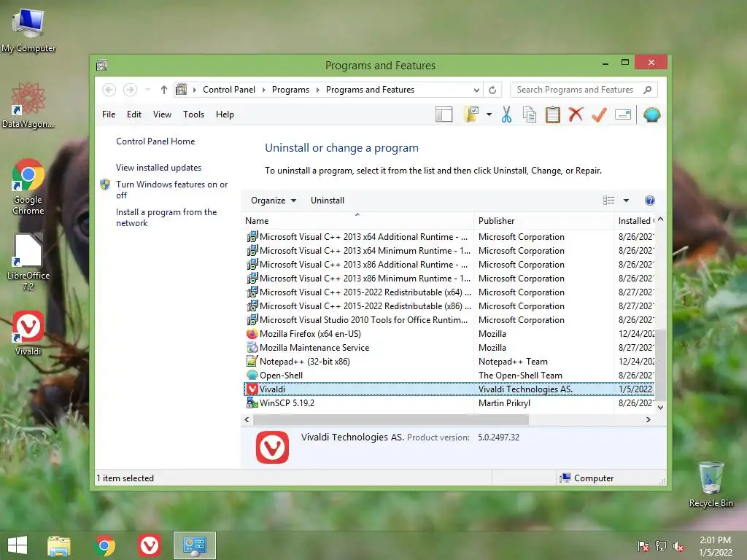Sort by the Installed On column header
Image resolution: width=747 pixels, height=560 pixels.
[635, 220]
